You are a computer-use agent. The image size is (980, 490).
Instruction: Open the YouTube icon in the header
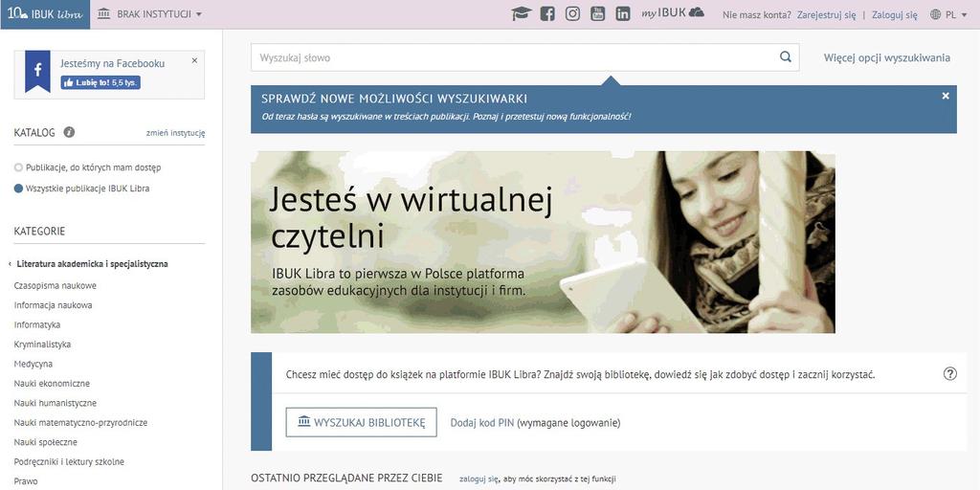point(597,13)
